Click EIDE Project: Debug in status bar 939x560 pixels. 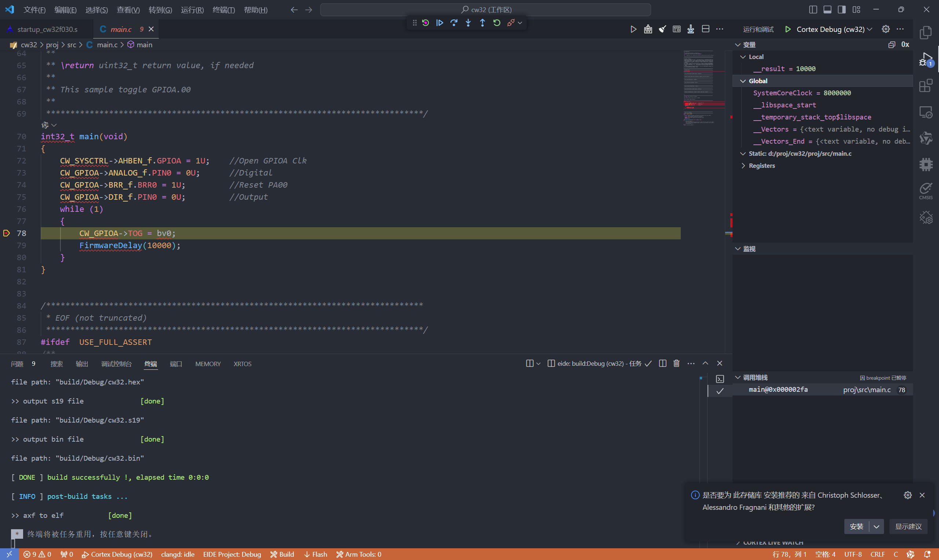pos(232,555)
